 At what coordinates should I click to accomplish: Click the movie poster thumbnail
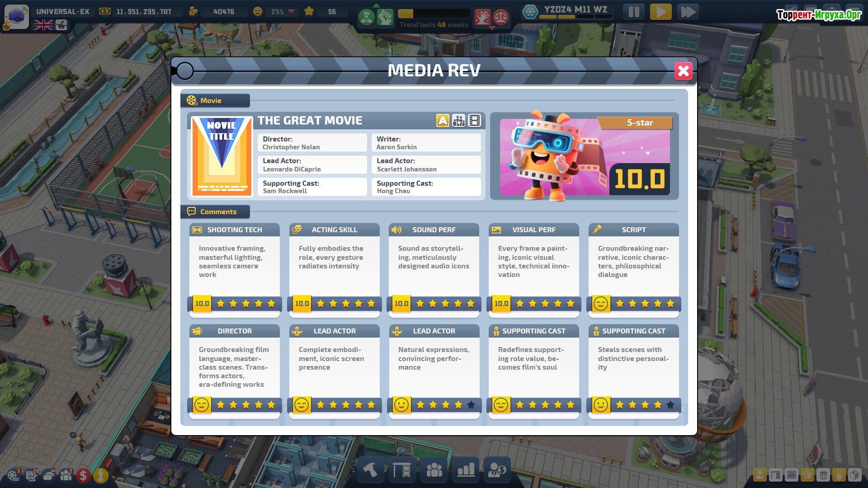point(222,156)
